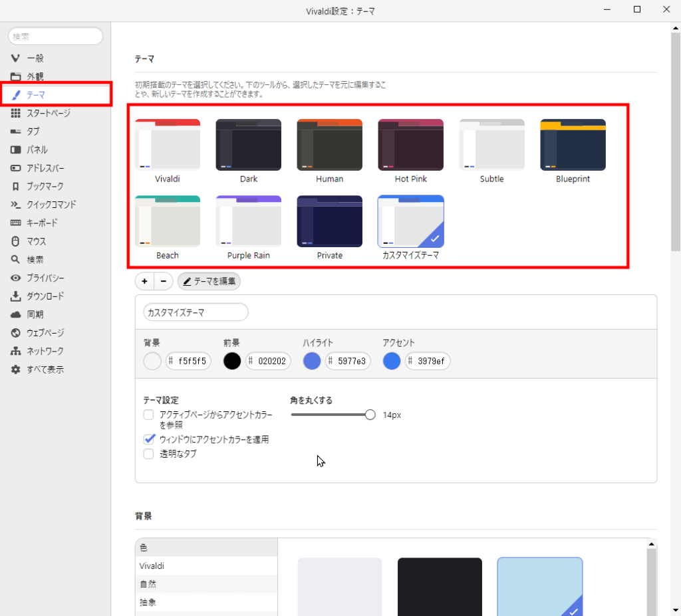Click the theme name field カスタマイズテーマ
Screen dimensions: 681x616
tap(196, 312)
